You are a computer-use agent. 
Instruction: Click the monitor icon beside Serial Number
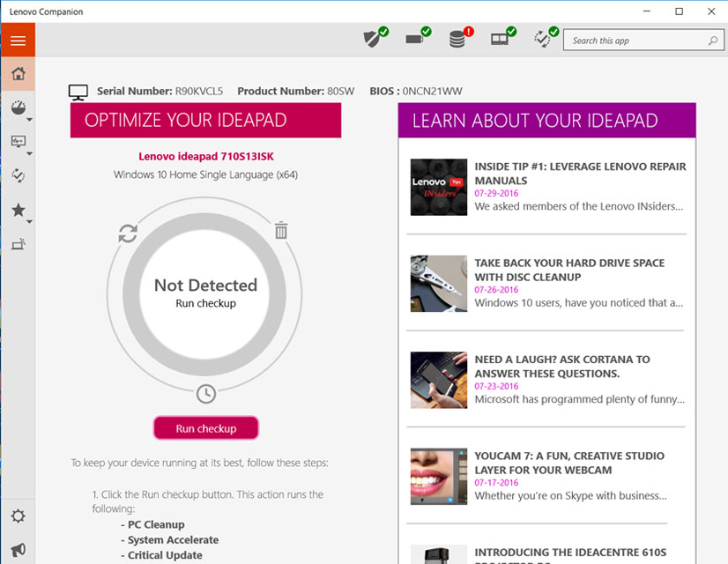tap(78, 92)
